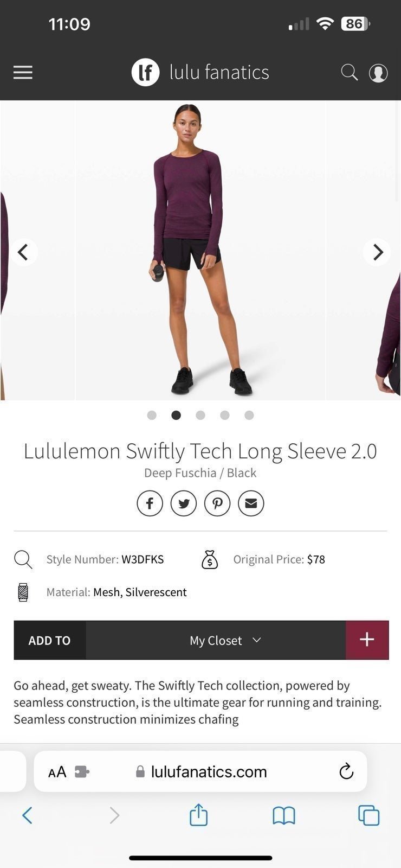The height and width of the screenshot is (868, 401).
Task: Open Safari share sheet
Action: pos(199,814)
